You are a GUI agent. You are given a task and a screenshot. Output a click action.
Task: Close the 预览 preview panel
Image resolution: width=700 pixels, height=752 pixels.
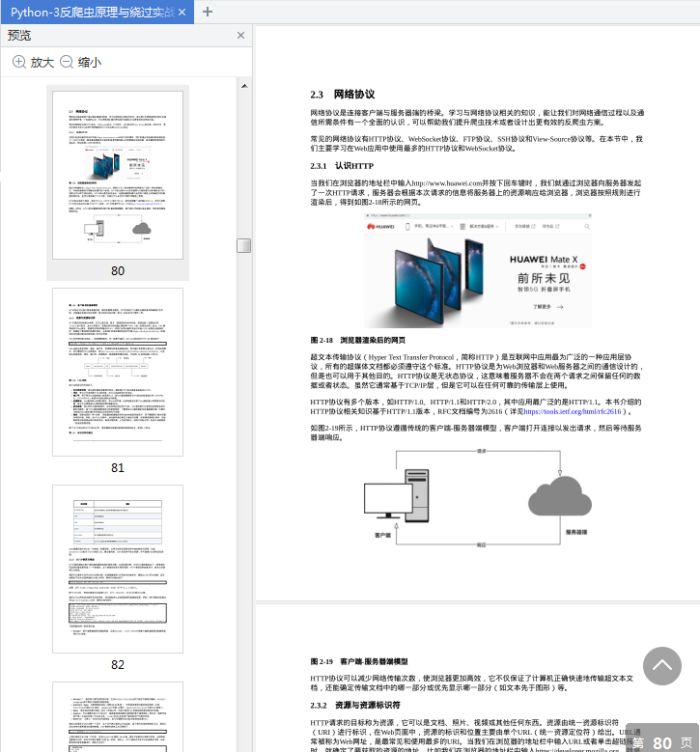(240, 35)
